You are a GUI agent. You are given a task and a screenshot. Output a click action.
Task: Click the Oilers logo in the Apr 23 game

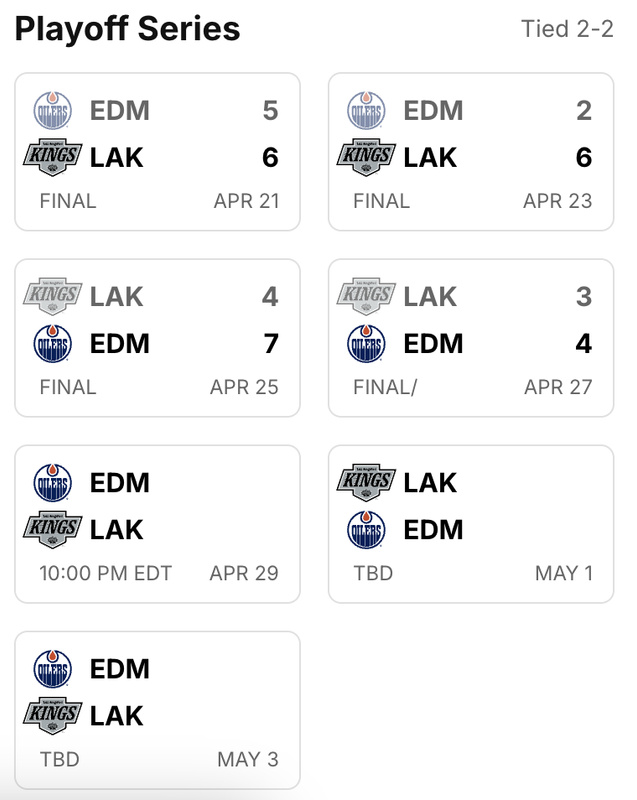click(x=366, y=110)
